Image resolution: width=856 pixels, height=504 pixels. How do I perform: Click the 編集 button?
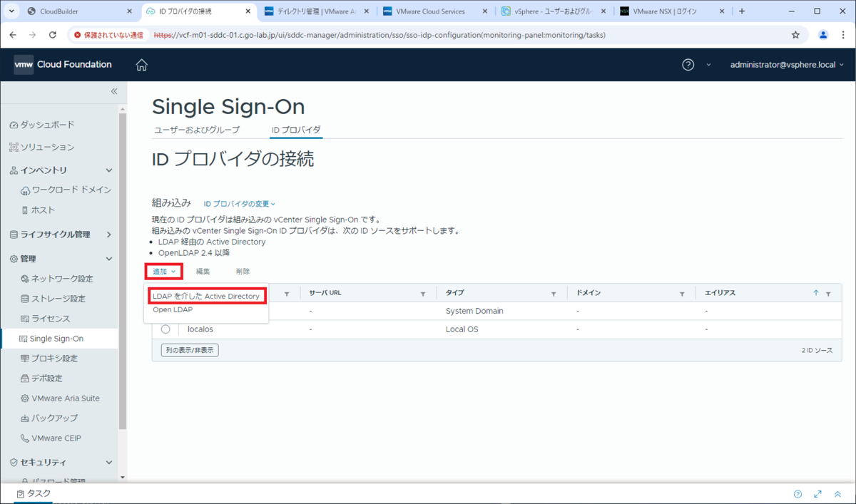click(x=203, y=272)
